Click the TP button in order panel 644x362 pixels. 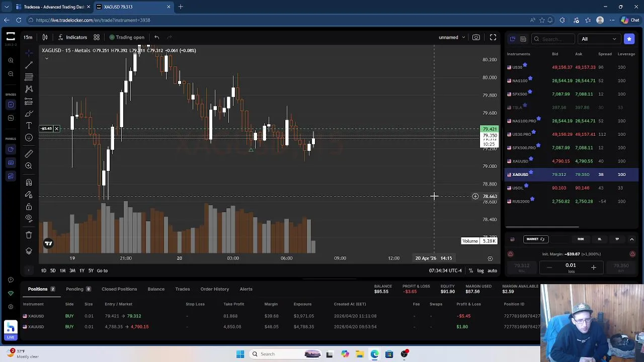(x=617, y=239)
